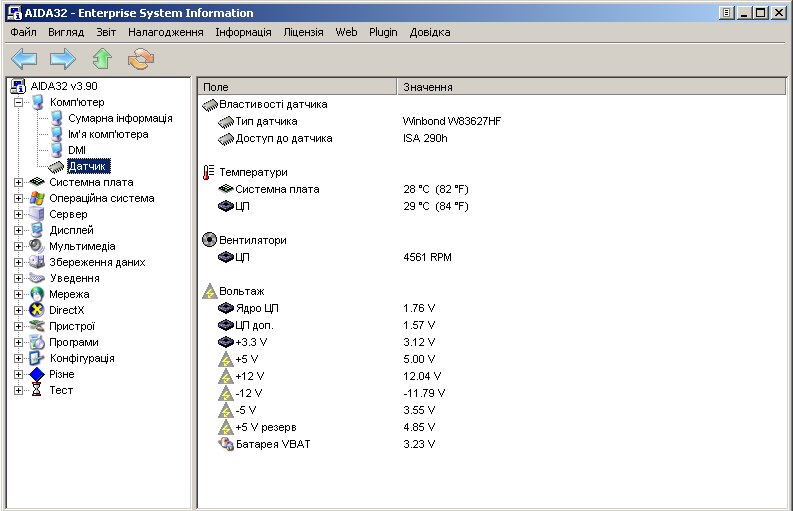Expand the Системна плата node

[x=19, y=182]
